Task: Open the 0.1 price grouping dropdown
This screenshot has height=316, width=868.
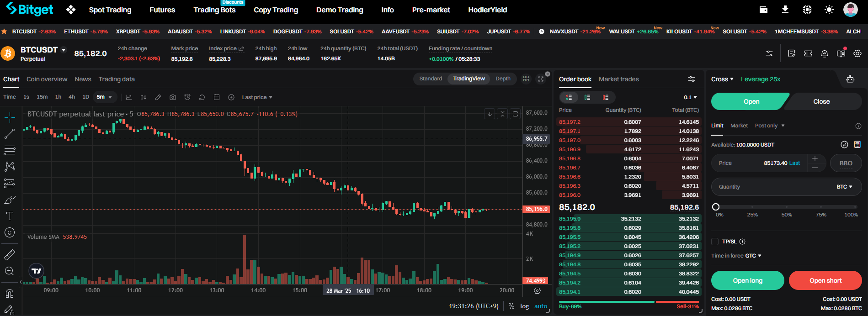Action: tap(690, 97)
